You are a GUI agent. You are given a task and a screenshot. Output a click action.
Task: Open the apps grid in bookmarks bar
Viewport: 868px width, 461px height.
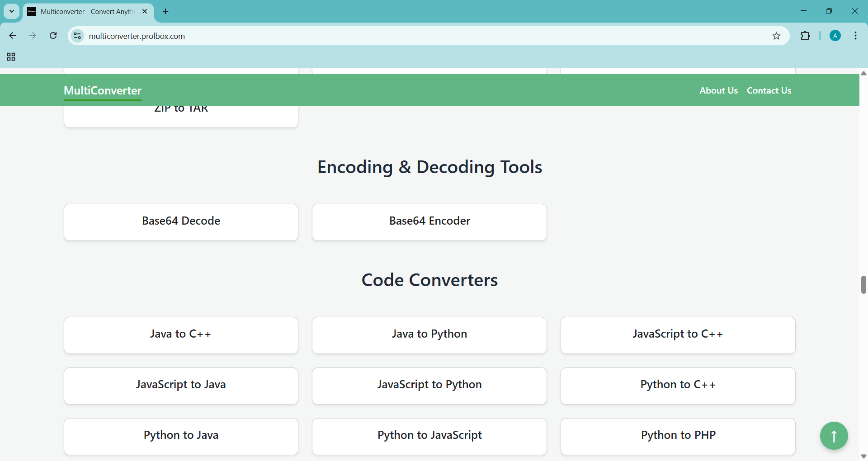pyautogui.click(x=11, y=57)
